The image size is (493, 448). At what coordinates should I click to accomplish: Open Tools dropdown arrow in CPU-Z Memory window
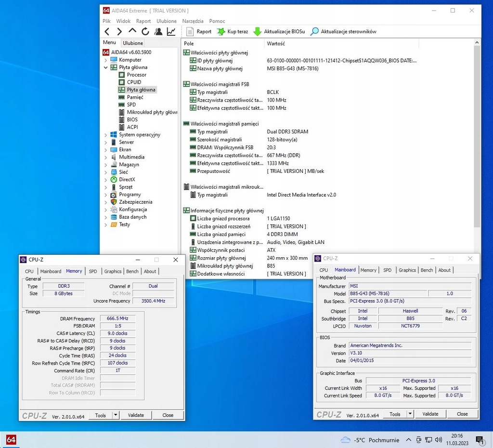(116, 415)
